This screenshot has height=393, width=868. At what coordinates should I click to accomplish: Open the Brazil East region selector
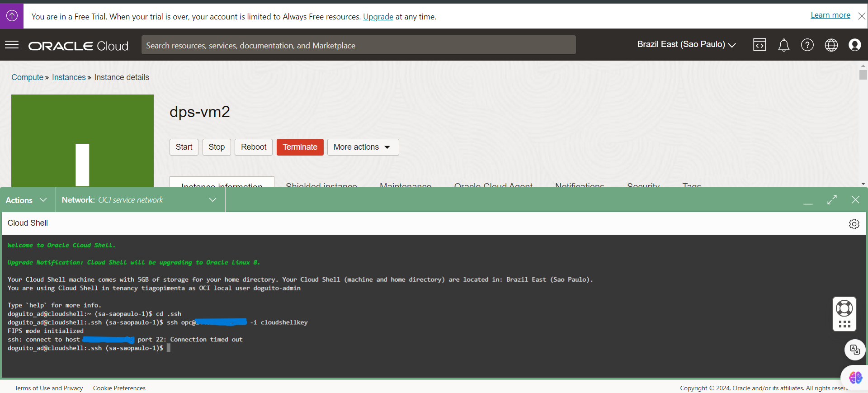pyautogui.click(x=687, y=44)
